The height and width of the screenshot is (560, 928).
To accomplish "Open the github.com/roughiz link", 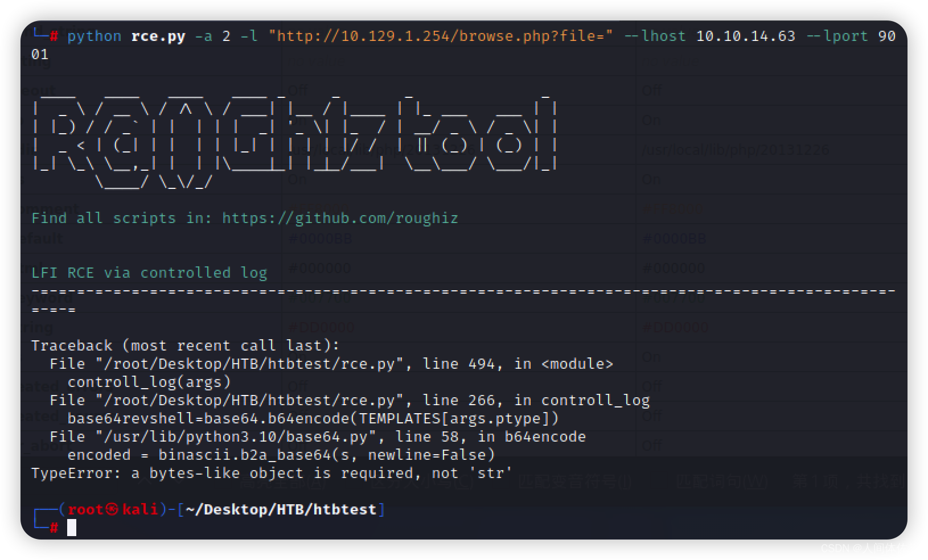I will [340, 217].
